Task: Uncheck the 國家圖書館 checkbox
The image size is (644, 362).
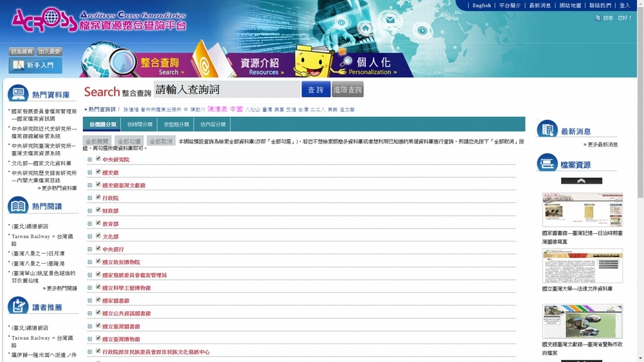Action: point(98,299)
